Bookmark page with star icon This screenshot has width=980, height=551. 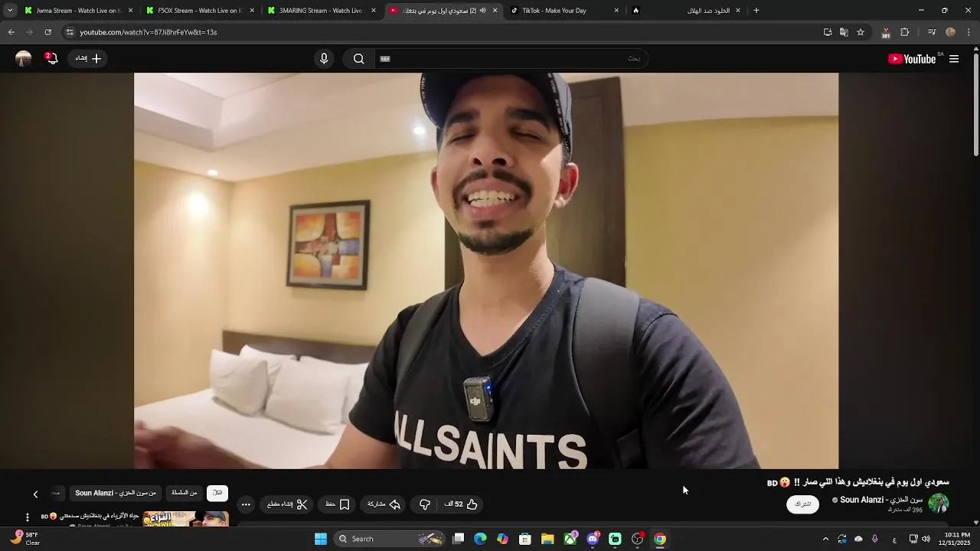(x=861, y=32)
